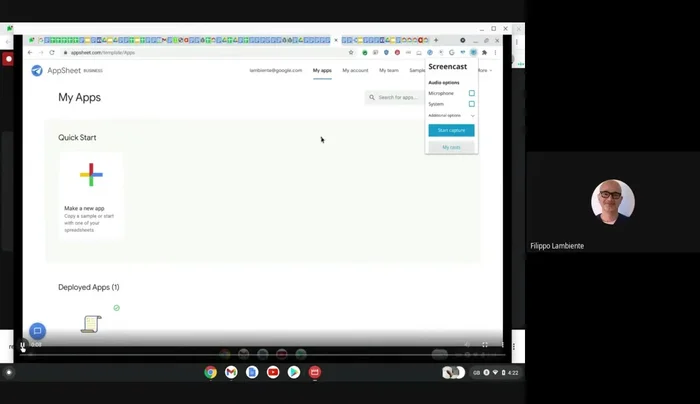Toggle video fullscreen icon

click(485, 345)
